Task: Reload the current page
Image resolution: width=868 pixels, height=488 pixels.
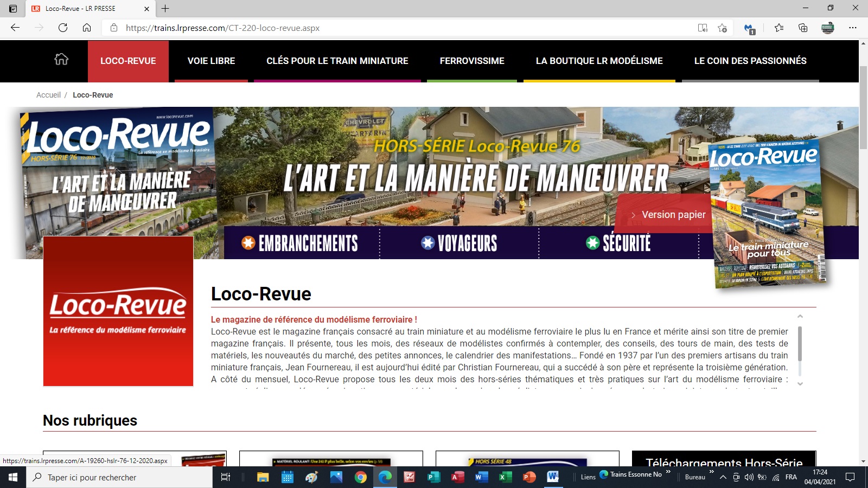Action: pyautogui.click(x=63, y=28)
